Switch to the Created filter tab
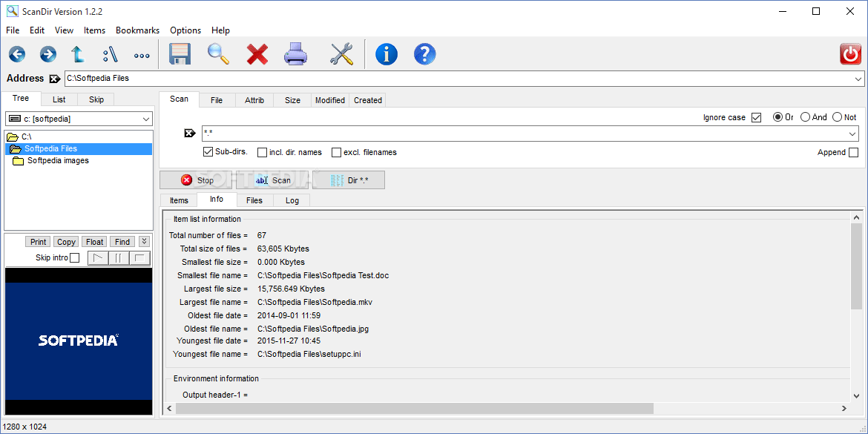868x434 pixels. coord(367,100)
